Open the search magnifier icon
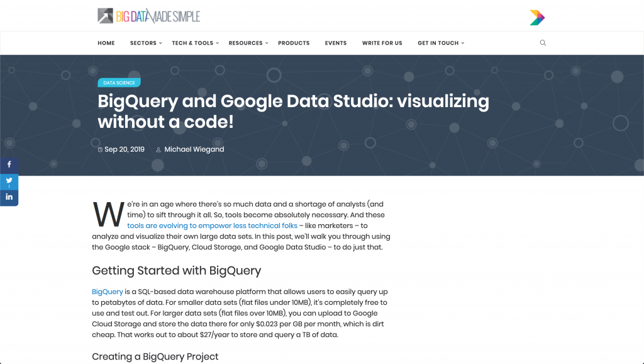The height and width of the screenshot is (364, 644). pyautogui.click(x=543, y=43)
